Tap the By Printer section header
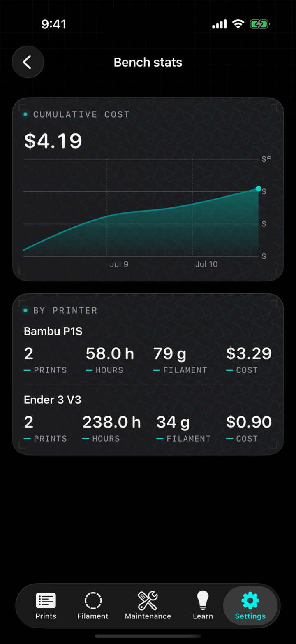Image resolution: width=296 pixels, height=644 pixels. pyautogui.click(x=60, y=310)
